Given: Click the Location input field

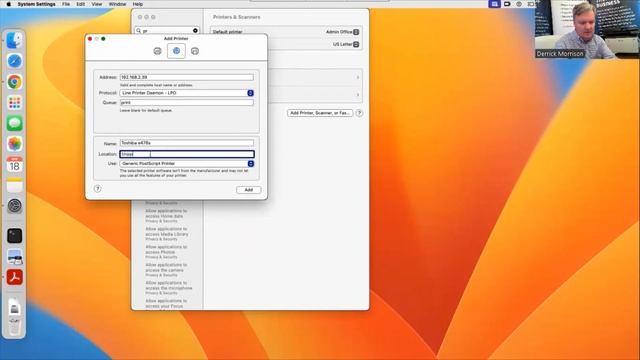Looking at the screenshot, I should [x=187, y=154].
